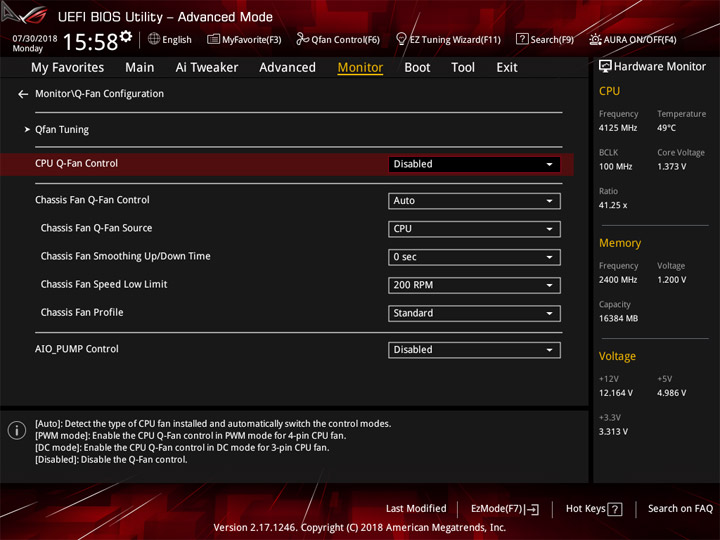This screenshot has height=540, width=720.
Task: Open Search(F9)
Action: (x=545, y=39)
